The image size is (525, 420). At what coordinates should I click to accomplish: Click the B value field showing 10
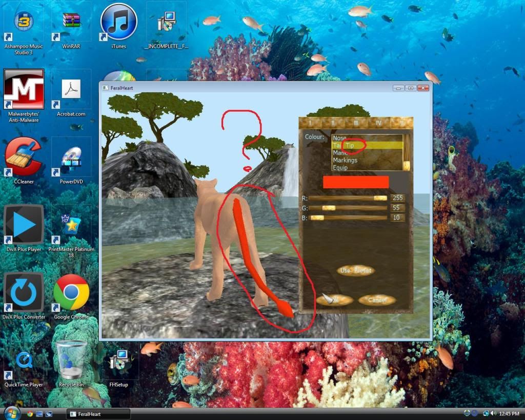(397, 218)
